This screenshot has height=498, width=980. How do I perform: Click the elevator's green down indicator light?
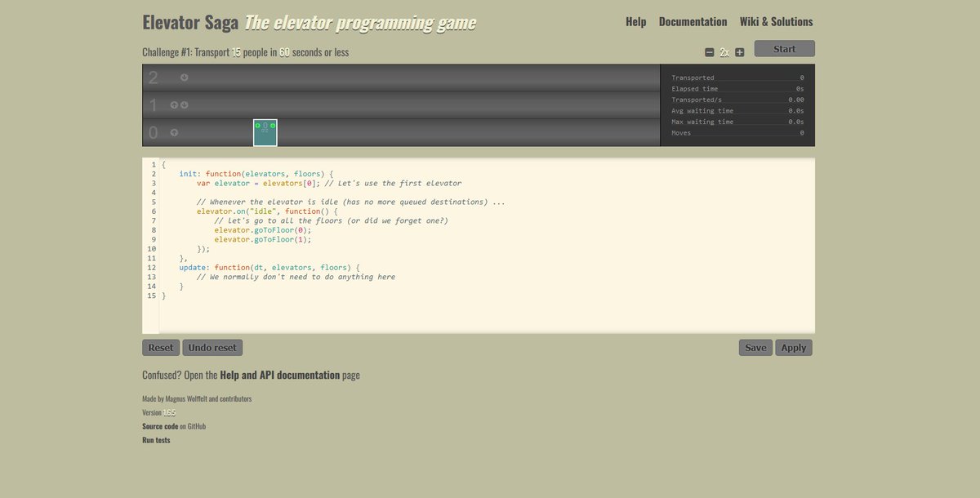point(273,126)
